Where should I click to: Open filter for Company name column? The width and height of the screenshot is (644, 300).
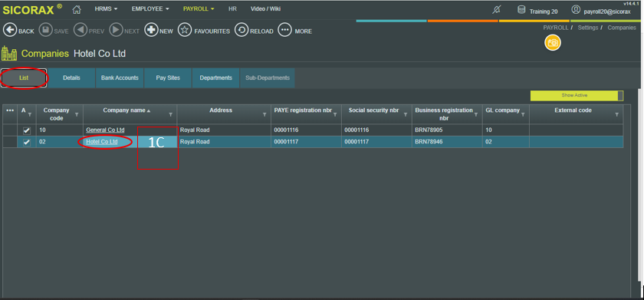tap(171, 115)
